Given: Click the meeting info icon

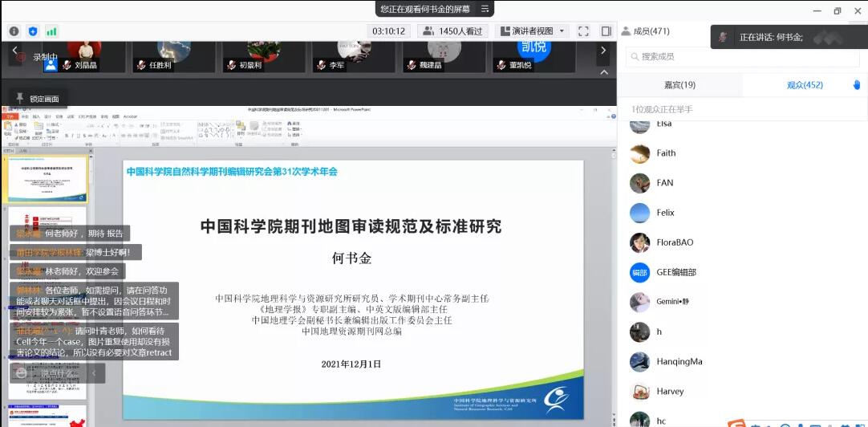Looking at the screenshot, I should pos(14,31).
